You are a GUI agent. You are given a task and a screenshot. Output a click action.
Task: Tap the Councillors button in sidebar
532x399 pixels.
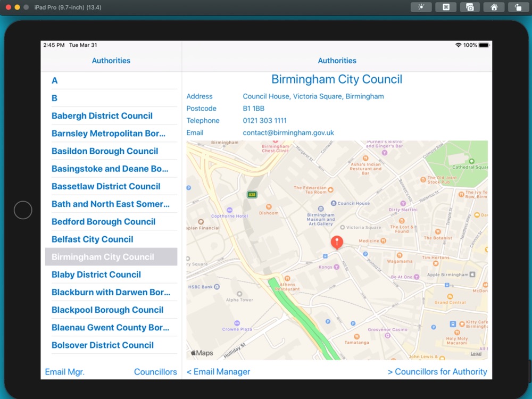tap(155, 372)
